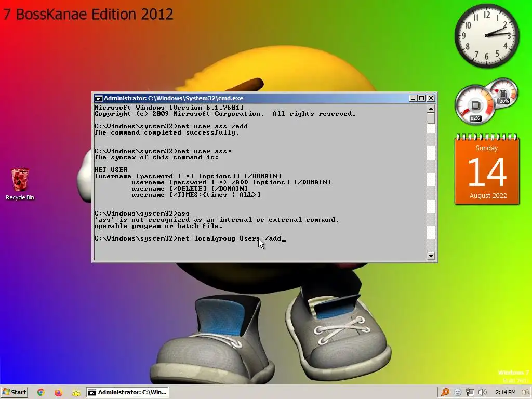The height and width of the screenshot is (399, 532).
Task: Open the Recycle Bin desktop icon
Action: pyautogui.click(x=20, y=184)
